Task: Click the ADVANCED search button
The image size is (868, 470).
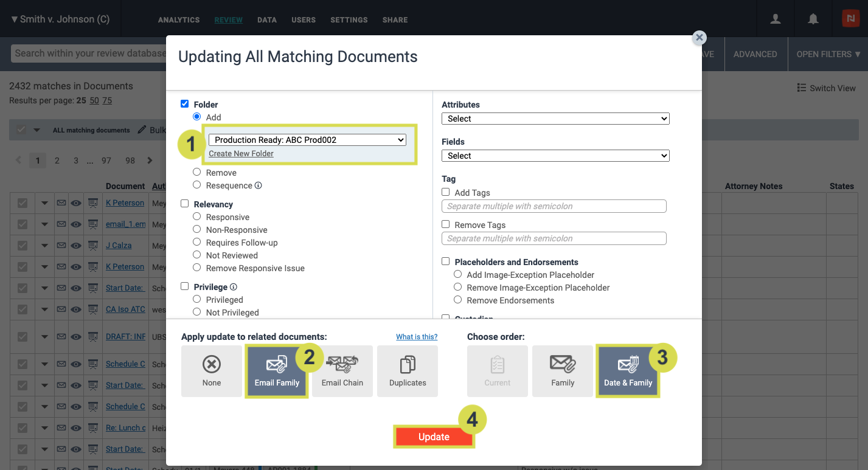Action: click(755, 54)
